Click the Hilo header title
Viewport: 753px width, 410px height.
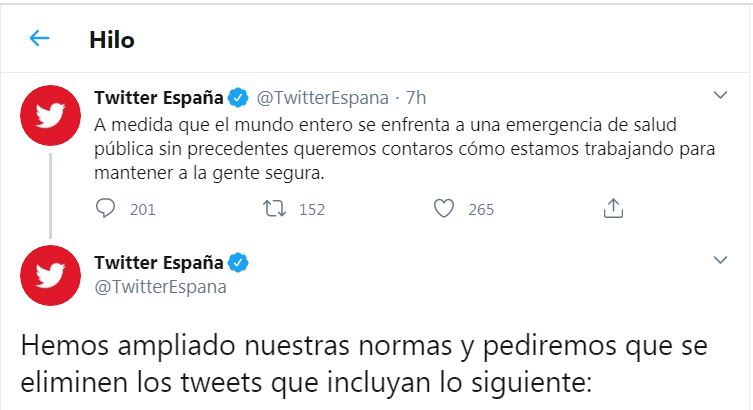(111, 40)
